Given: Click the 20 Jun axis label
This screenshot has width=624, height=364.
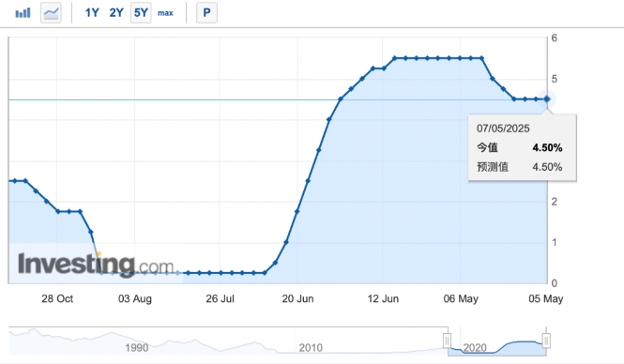Looking at the screenshot, I should point(297,298).
